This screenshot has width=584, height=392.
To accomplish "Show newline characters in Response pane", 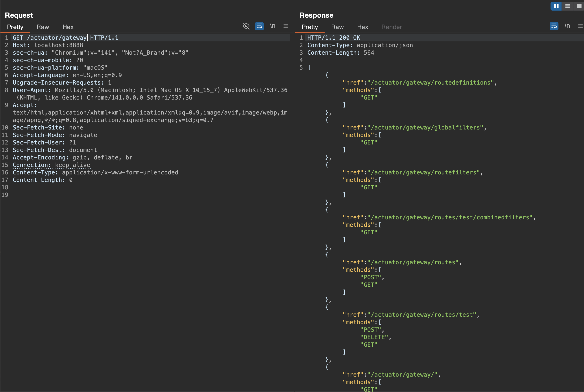I will [567, 26].
